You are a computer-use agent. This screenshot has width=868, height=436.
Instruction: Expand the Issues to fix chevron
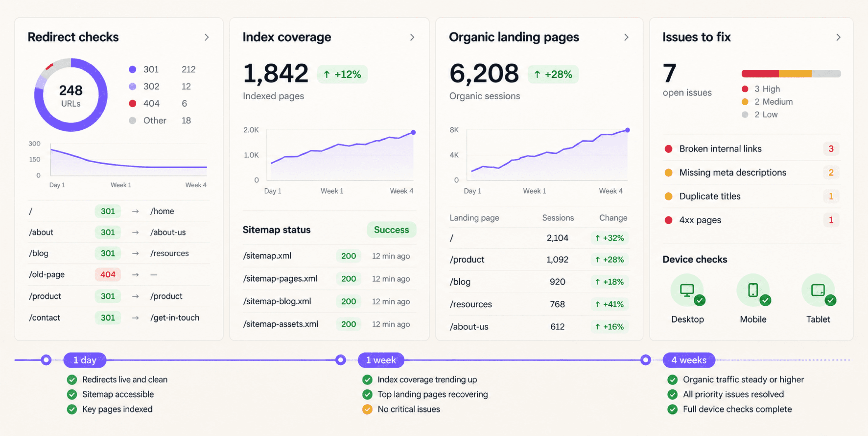[x=838, y=37]
